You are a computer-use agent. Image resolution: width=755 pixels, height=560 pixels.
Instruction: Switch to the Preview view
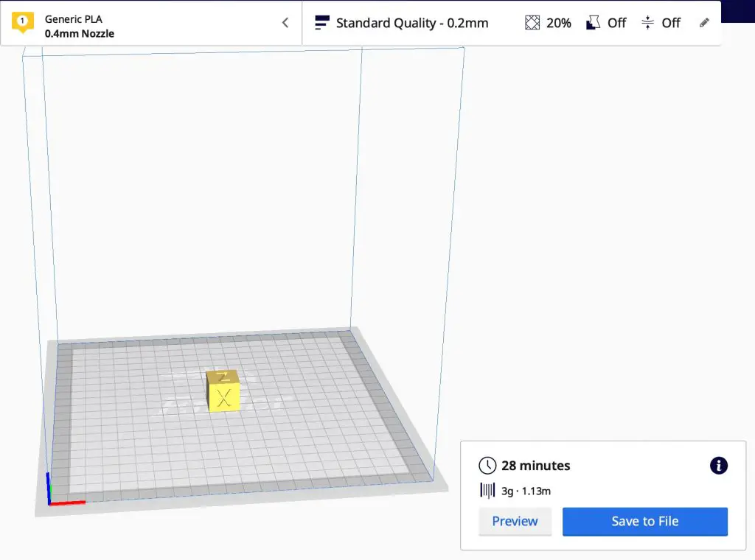pyautogui.click(x=515, y=521)
